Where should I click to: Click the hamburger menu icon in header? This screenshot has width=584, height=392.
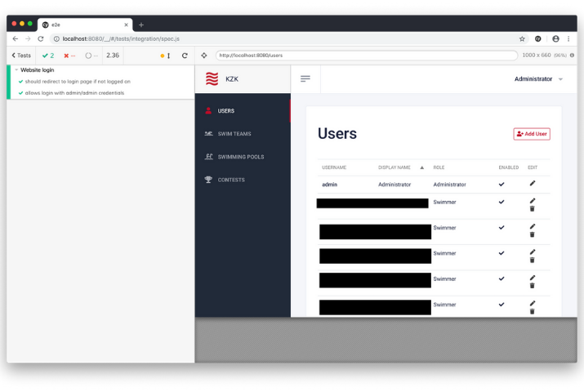pos(305,78)
